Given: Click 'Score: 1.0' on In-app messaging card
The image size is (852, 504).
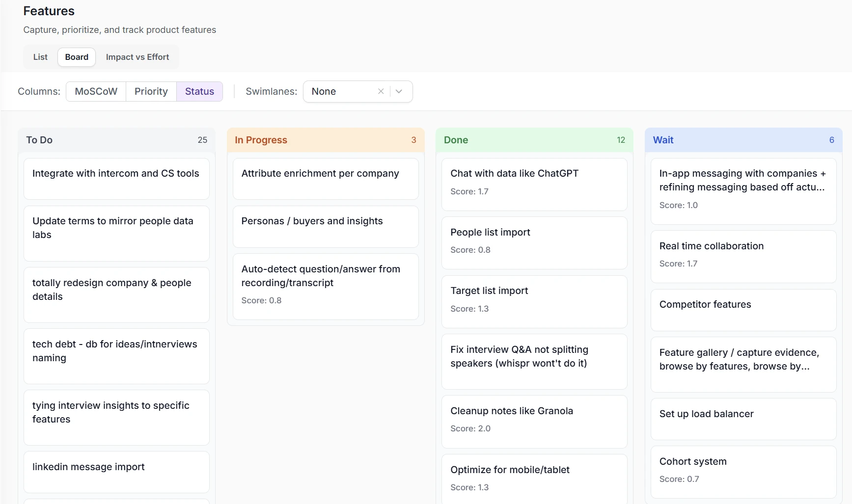Looking at the screenshot, I should click(678, 205).
